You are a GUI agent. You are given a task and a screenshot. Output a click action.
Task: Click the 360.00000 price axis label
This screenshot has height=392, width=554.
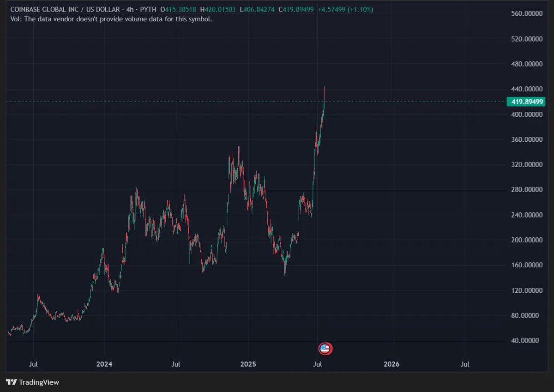coord(527,139)
